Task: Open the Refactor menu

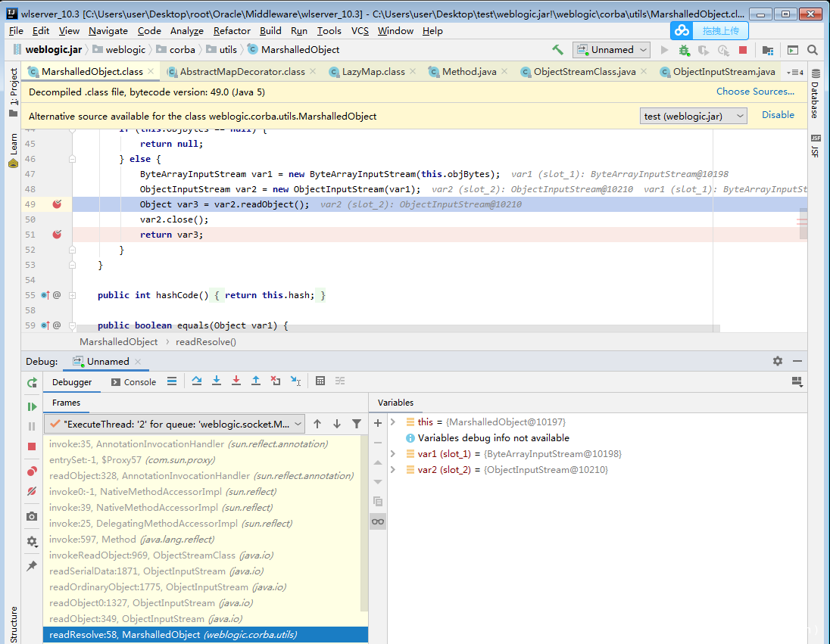Action: click(x=232, y=30)
